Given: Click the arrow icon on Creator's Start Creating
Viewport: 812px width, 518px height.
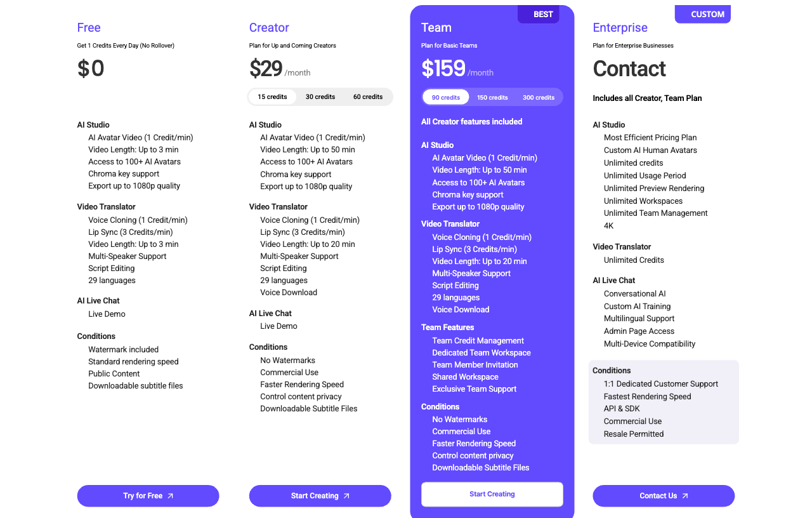Looking at the screenshot, I should [346, 496].
